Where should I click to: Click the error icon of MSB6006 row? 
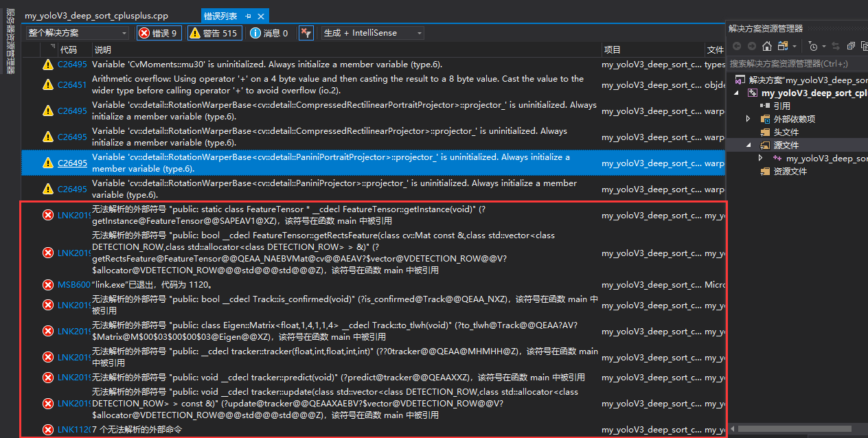coord(48,285)
